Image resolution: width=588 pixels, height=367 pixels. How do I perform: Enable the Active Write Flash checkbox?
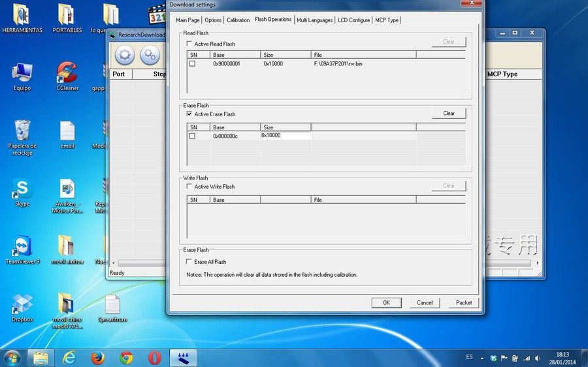click(189, 186)
